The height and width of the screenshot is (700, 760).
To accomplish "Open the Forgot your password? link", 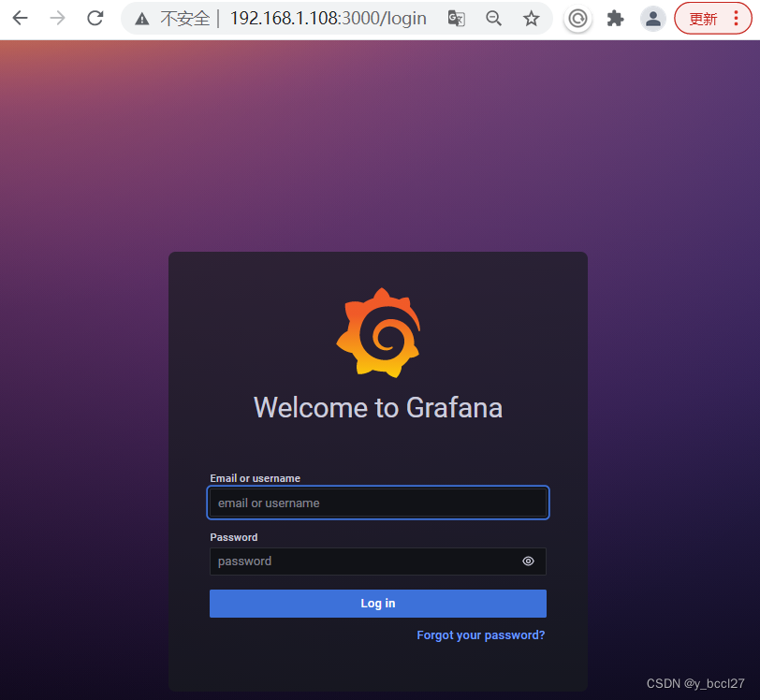I will click(x=481, y=635).
